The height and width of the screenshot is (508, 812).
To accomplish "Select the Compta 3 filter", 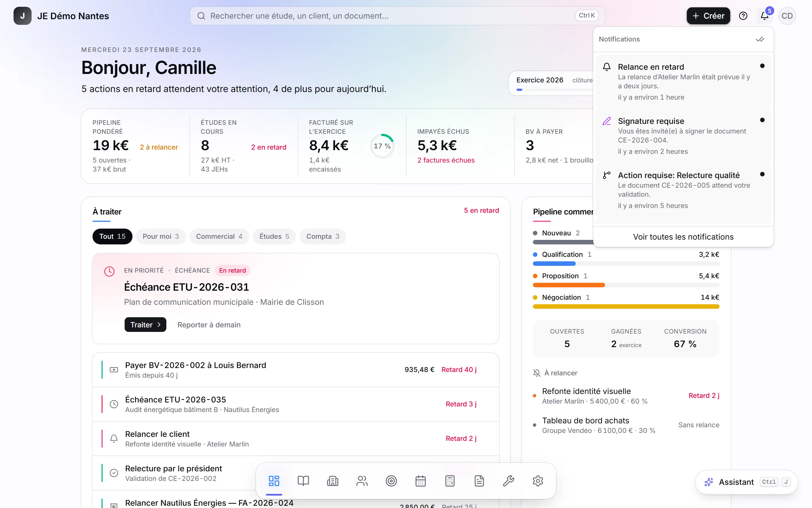I will [323, 237].
